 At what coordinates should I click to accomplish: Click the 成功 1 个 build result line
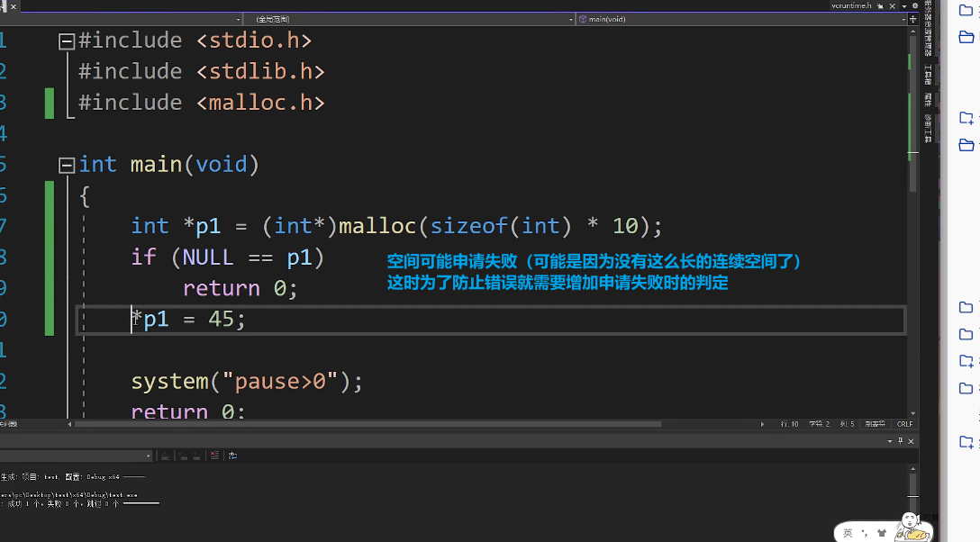click(79, 504)
